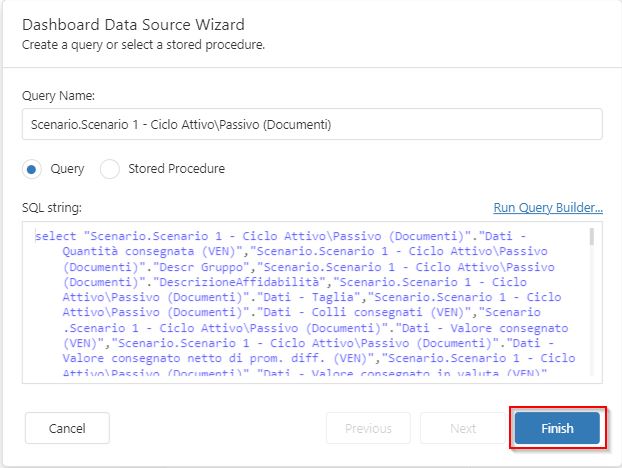Click the "select" keyword in SQL
The image size is (622, 468).
pyautogui.click(x=55, y=237)
